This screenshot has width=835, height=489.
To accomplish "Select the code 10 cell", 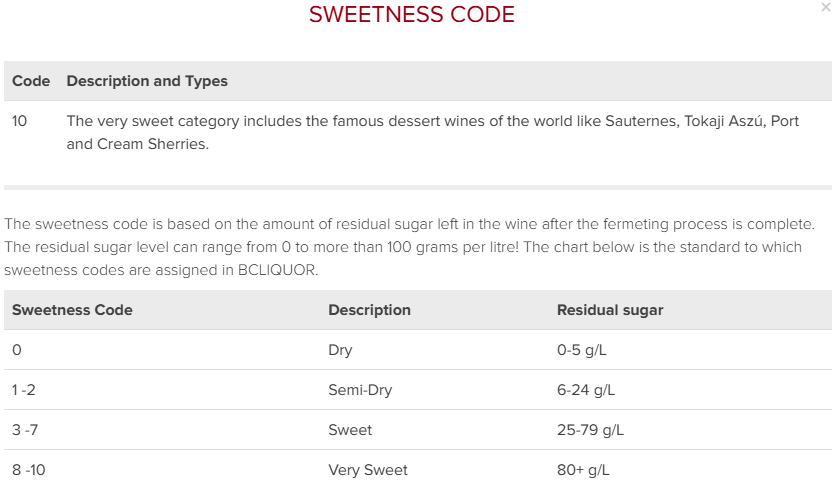I will (20, 121).
